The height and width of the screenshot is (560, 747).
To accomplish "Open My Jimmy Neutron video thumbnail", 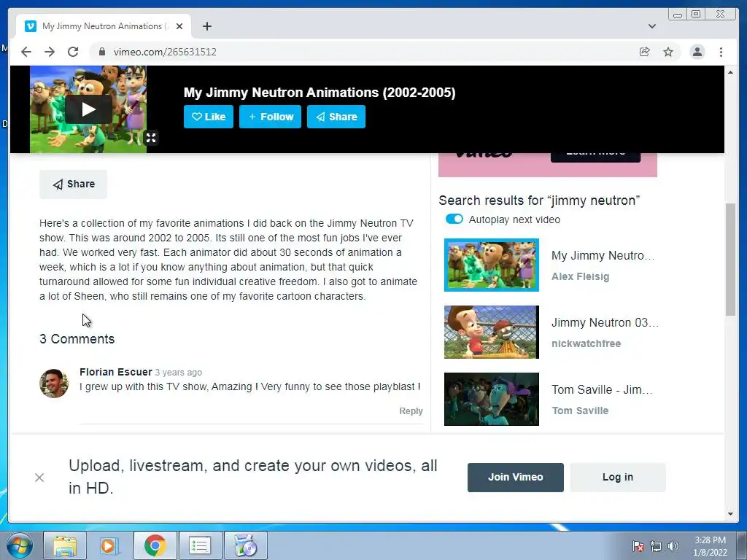I will click(491, 265).
